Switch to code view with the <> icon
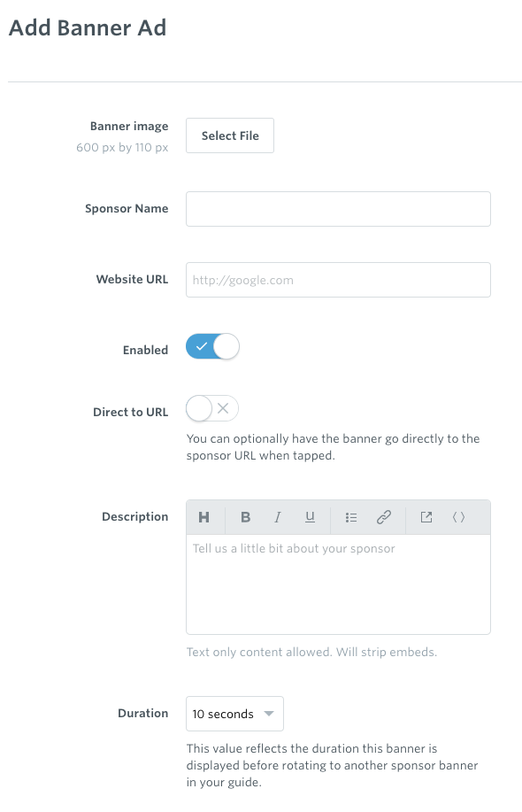This screenshot has height=812, width=522. coord(458,516)
